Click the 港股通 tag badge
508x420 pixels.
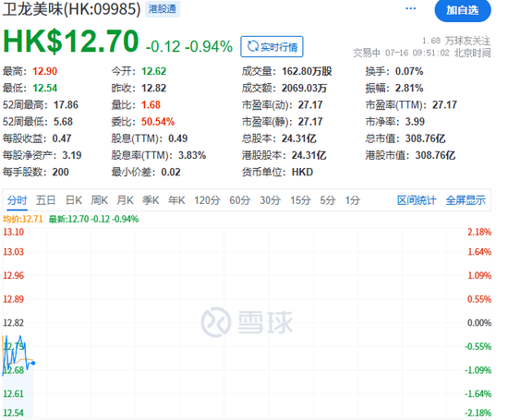pyautogui.click(x=163, y=9)
